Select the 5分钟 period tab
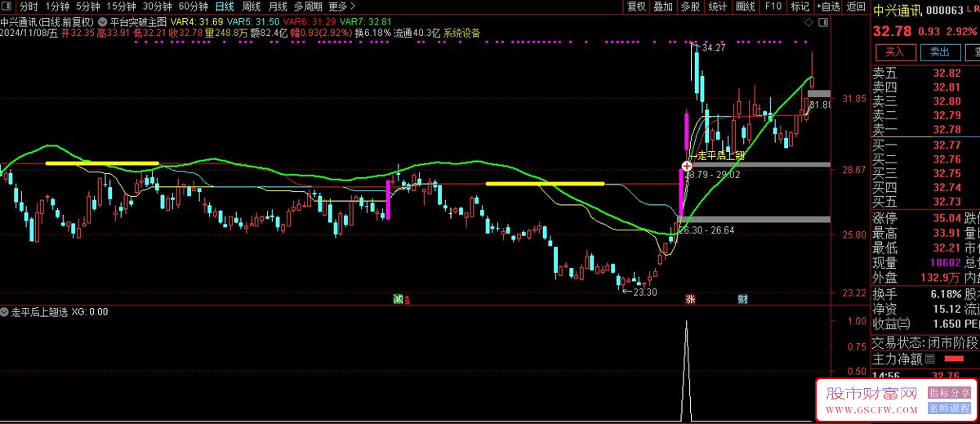The image size is (980, 424). [88, 6]
